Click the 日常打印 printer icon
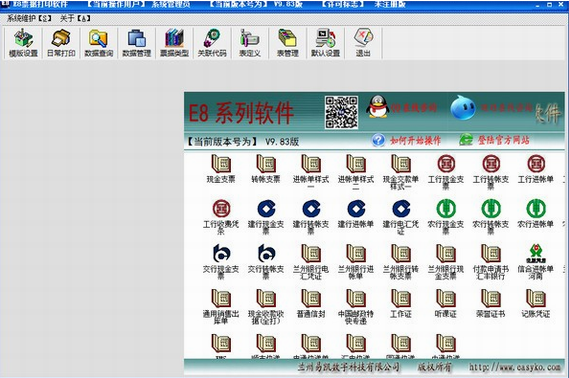Image resolution: width=569 pixels, height=378 pixels. point(61,43)
